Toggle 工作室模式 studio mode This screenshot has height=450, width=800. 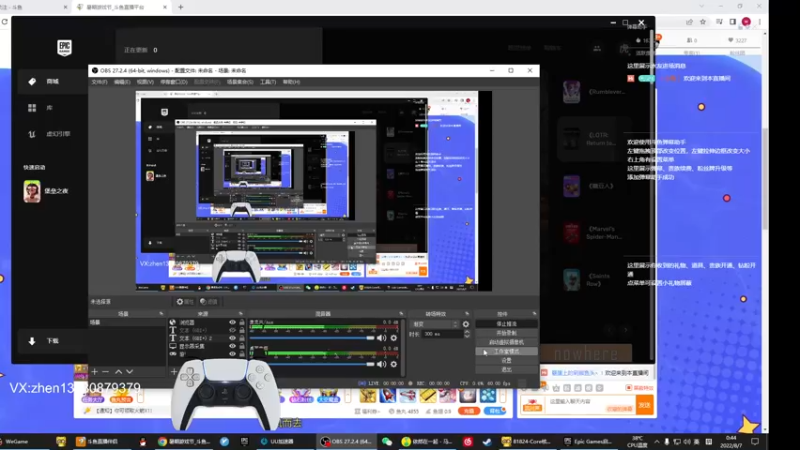506,352
